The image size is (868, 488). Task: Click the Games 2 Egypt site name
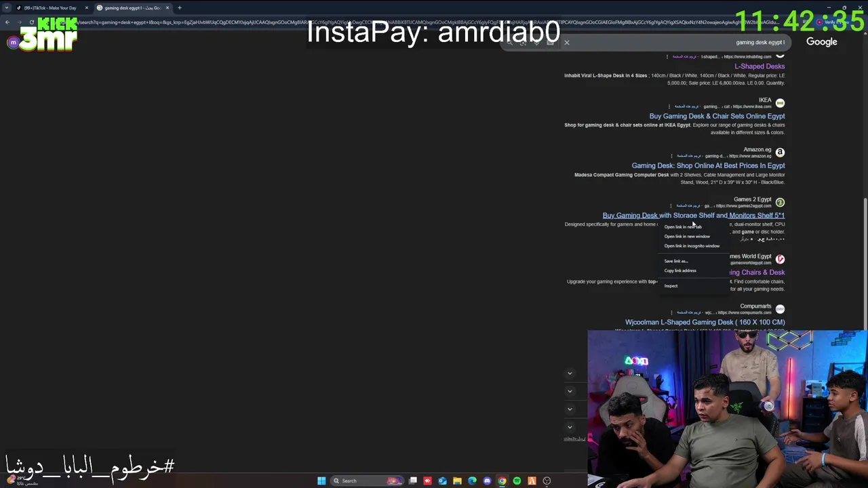click(753, 200)
